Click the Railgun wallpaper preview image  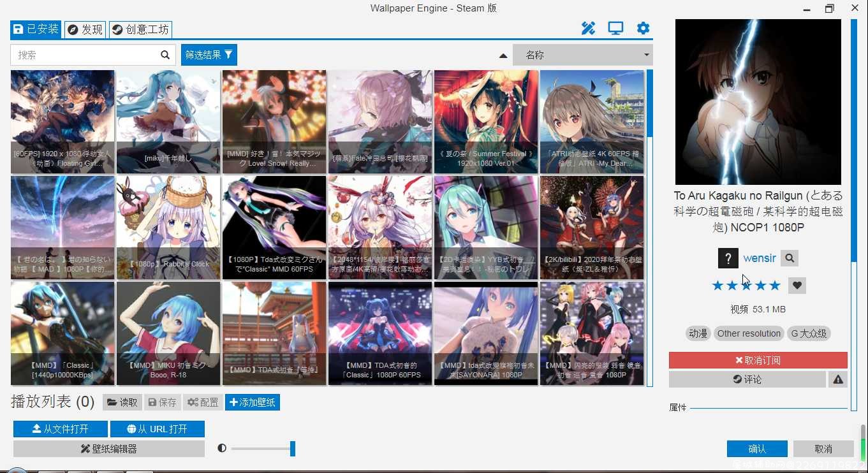tap(758, 102)
